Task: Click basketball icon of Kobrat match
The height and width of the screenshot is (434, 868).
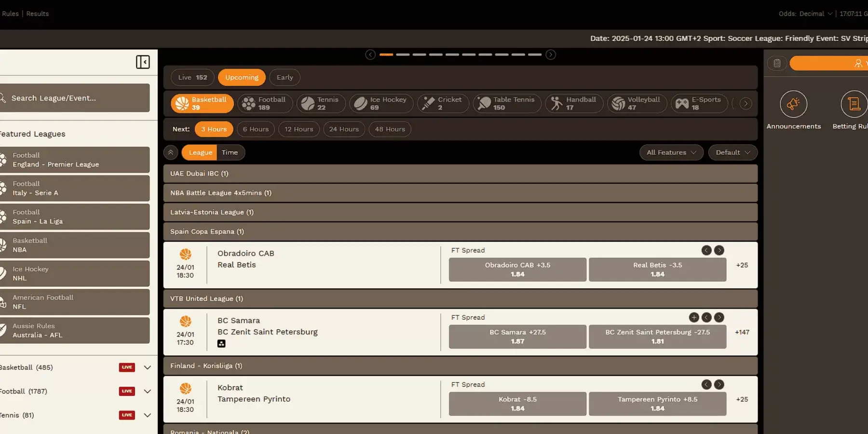Action: [186, 388]
